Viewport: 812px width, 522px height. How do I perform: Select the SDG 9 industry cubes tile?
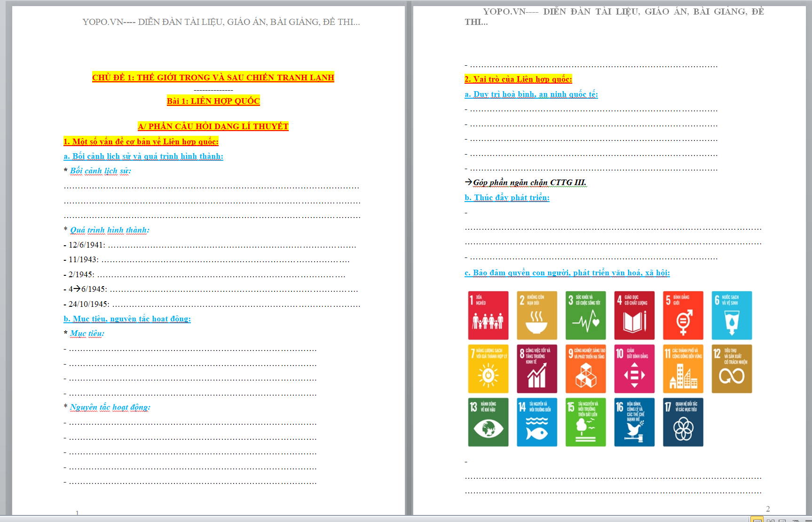point(586,369)
